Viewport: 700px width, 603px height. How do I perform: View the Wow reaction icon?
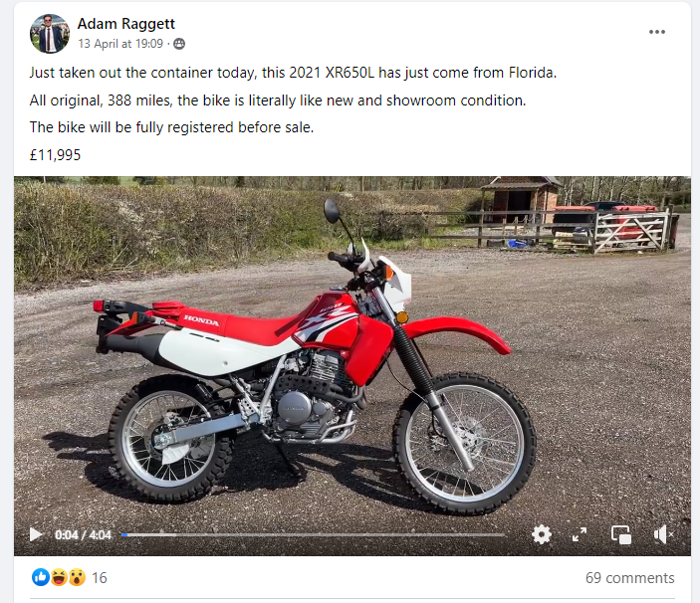(x=77, y=577)
